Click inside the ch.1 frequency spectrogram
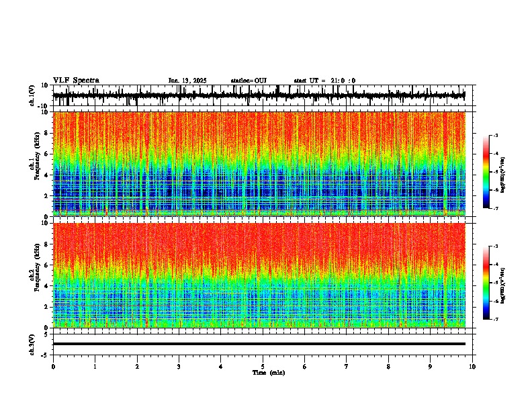532x411 pixels. pyautogui.click(x=259, y=164)
